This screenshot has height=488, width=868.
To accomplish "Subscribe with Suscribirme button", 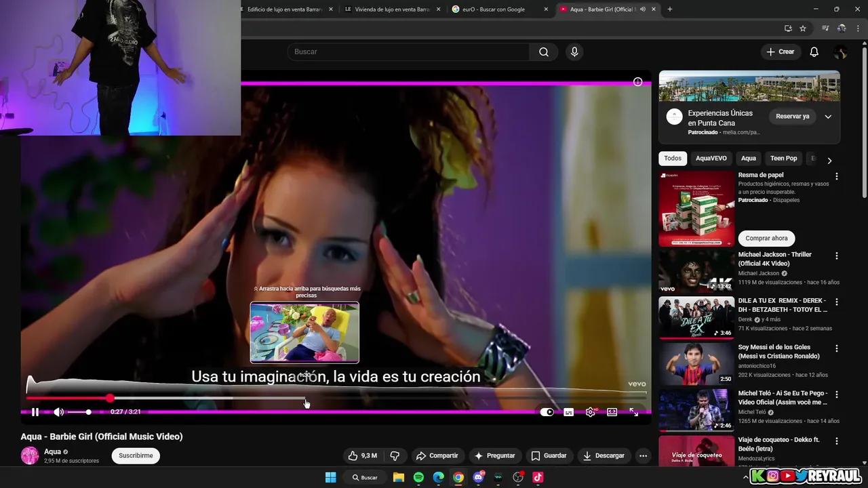I will click(136, 455).
